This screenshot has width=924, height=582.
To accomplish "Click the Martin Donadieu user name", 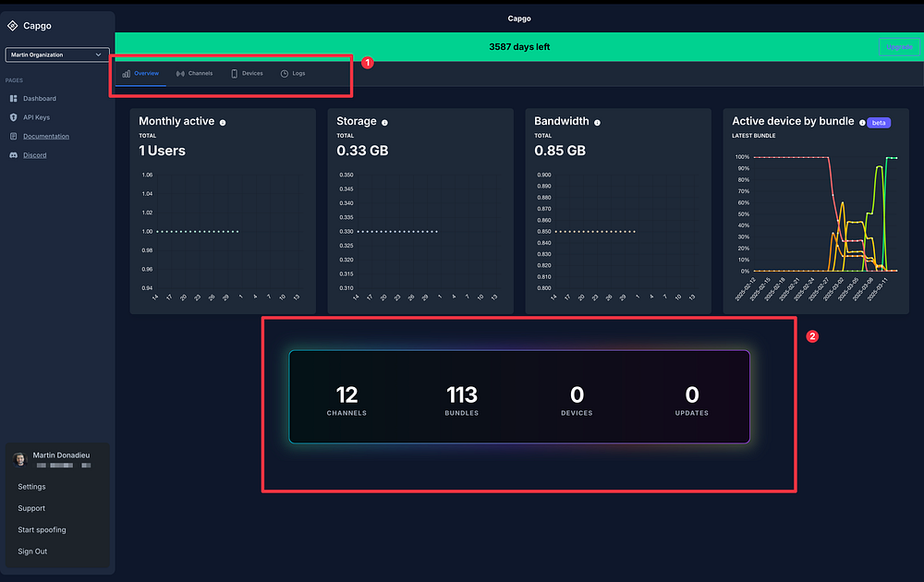I will 61,455.
